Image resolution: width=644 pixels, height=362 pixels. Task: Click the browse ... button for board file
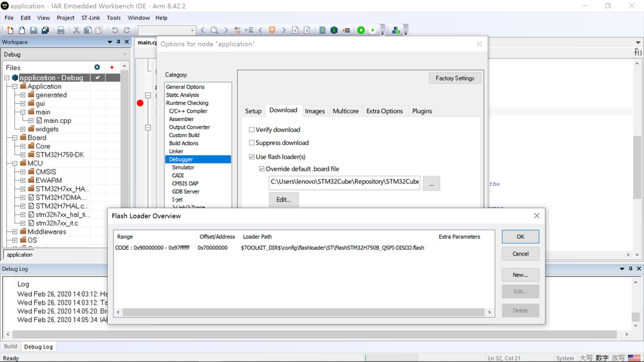coord(431,183)
